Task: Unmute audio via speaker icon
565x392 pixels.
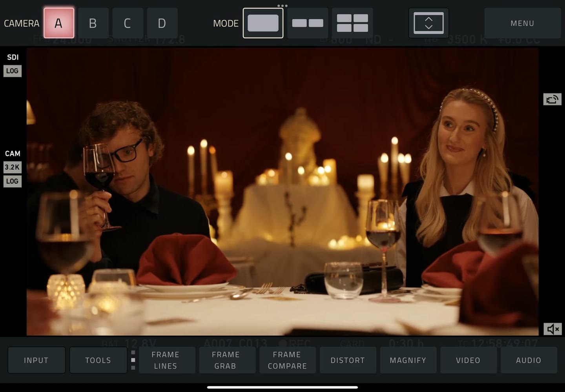Action: 552,329
